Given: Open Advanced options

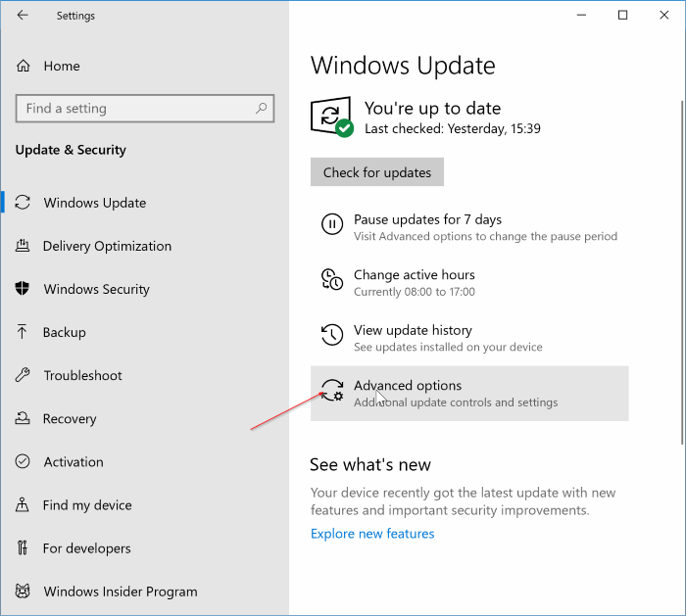Looking at the screenshot, I should (469, 394).
